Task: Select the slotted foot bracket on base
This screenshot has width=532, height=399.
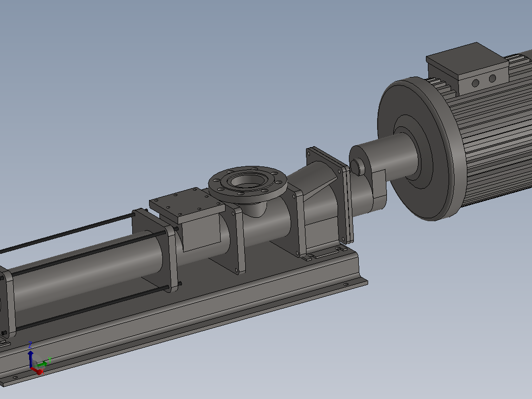Action: [326, 253]
